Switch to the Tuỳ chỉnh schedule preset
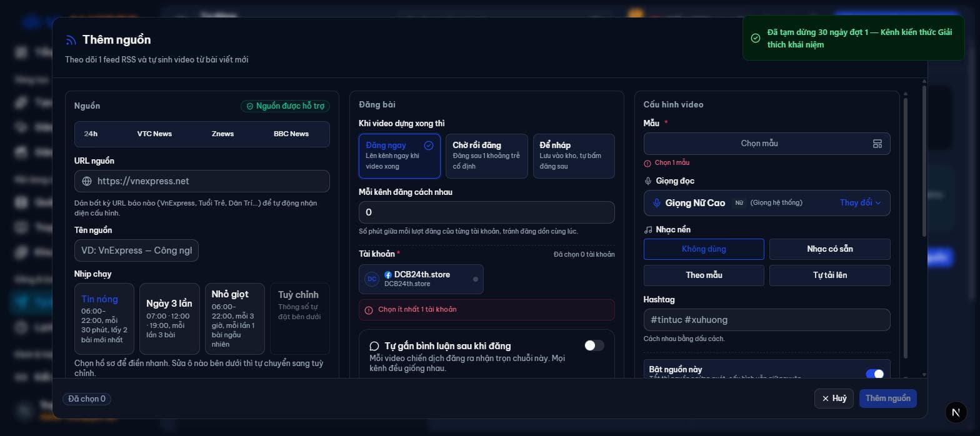The height and width of the screenshot is (436, 980). pyautogui.click(x=299, y=319)
